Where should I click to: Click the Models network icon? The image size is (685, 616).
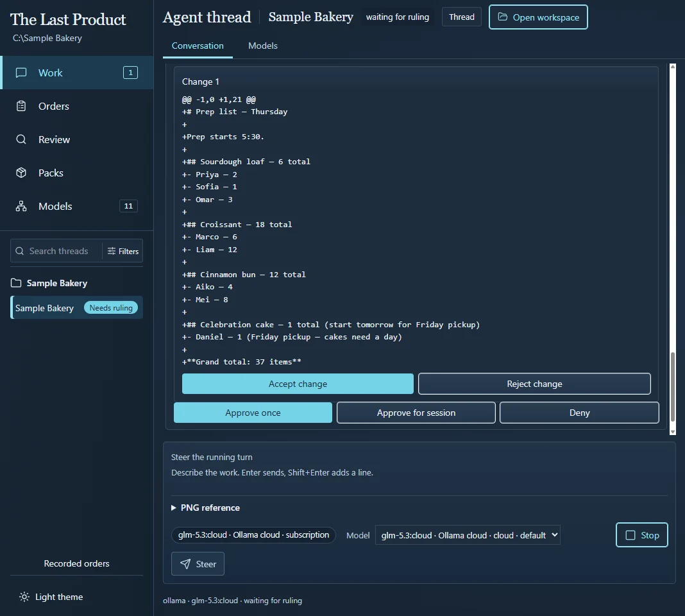[21, 206]
